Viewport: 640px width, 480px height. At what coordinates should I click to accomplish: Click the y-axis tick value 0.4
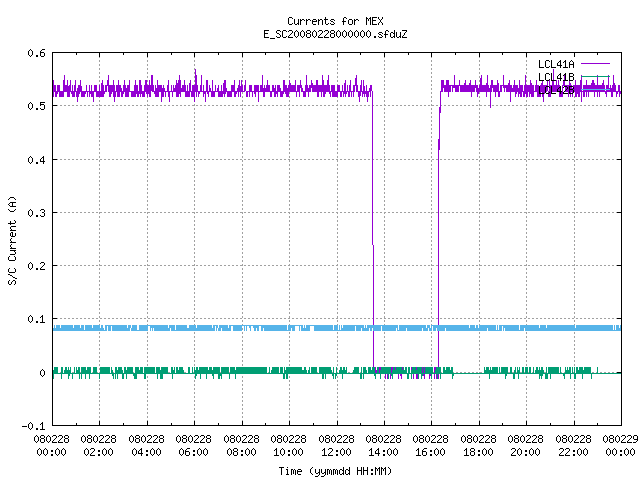point(36,160)
